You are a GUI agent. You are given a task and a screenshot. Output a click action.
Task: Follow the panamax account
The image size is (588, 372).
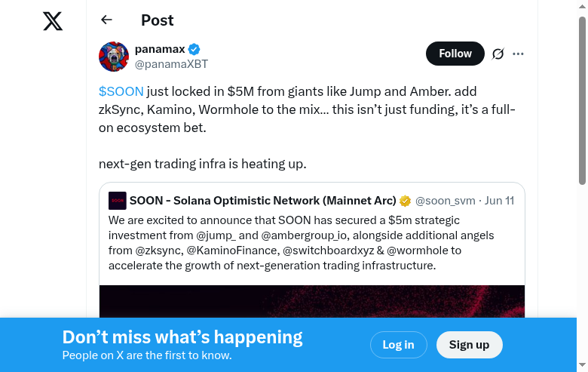pos(455,54)
